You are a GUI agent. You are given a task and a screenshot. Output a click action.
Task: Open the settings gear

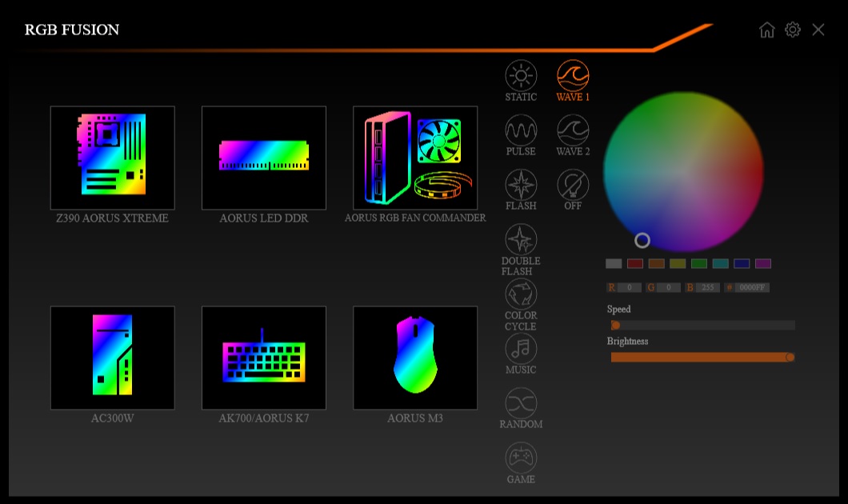coord(793,30)
